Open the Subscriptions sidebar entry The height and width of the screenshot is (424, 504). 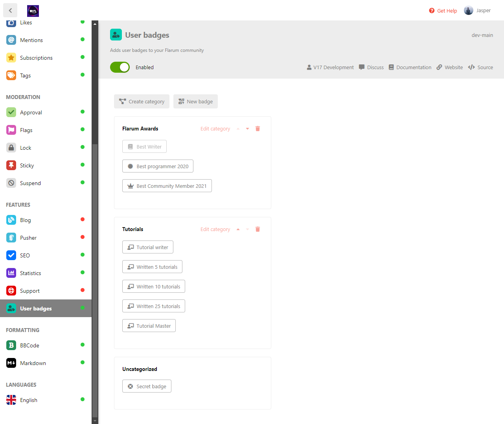[46, 58]
